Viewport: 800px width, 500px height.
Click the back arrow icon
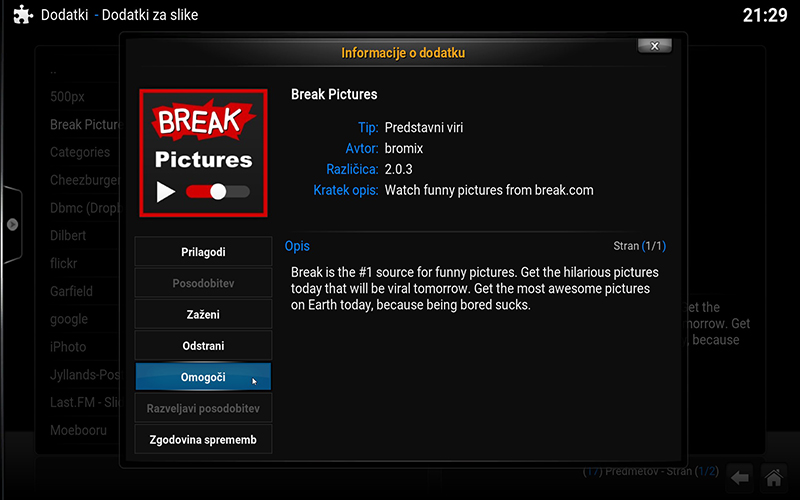(x=740, y=476)
